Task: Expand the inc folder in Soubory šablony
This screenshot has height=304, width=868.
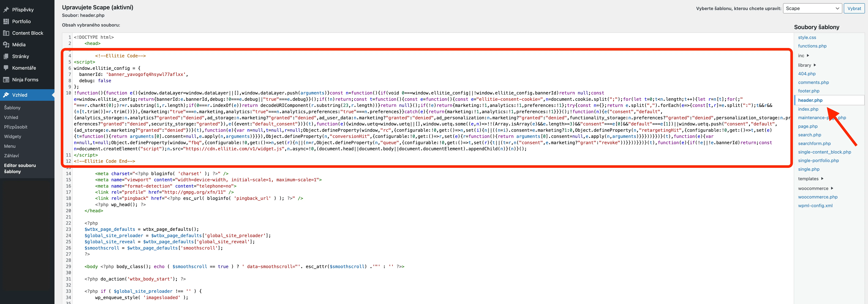Action: (x=804, y=56)
